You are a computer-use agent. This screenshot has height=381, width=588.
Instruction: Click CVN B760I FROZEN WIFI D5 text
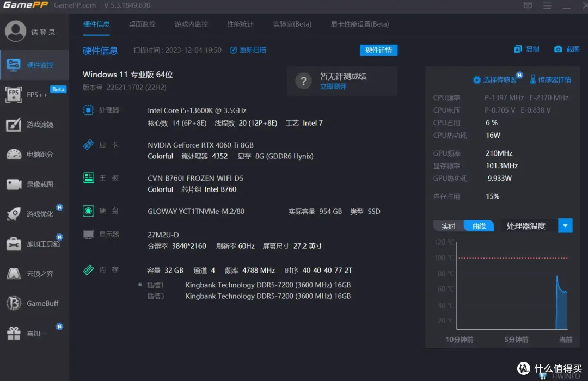[195, 178]
